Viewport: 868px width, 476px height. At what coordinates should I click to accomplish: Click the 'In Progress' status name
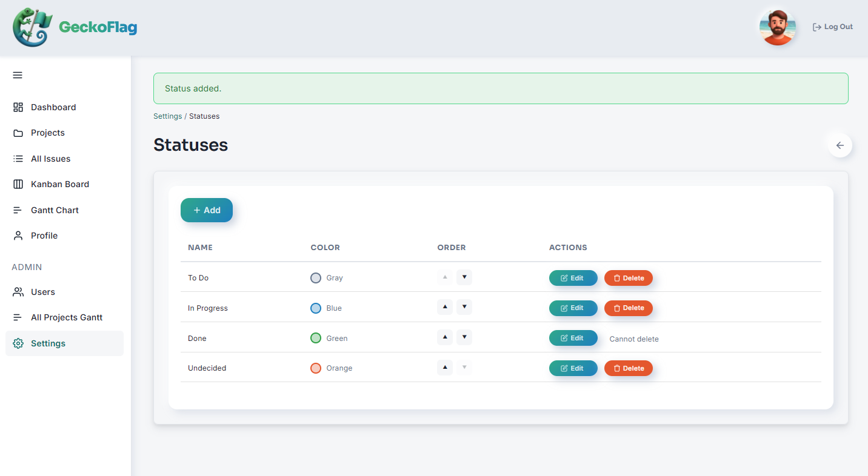click(208, 308)
